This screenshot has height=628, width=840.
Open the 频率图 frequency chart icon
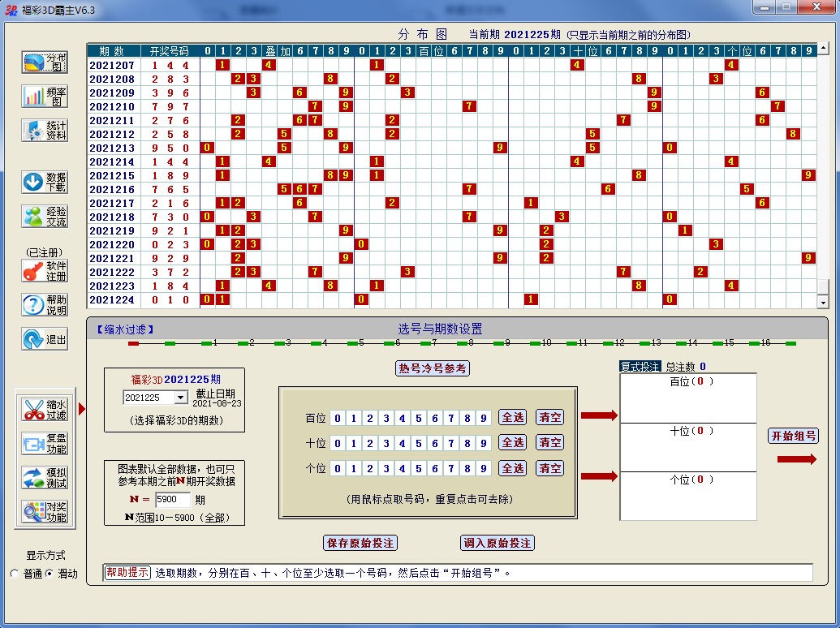tap(45, 97)
